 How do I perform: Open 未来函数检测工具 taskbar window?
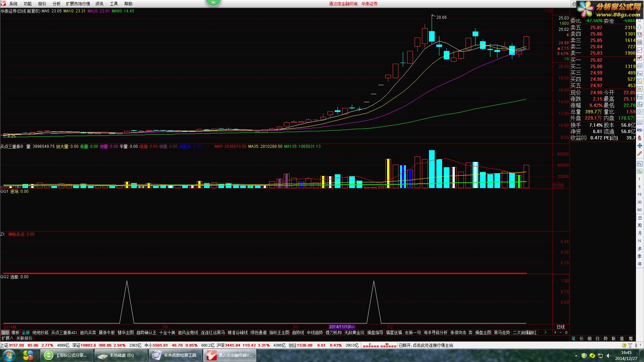coord(175,355)
